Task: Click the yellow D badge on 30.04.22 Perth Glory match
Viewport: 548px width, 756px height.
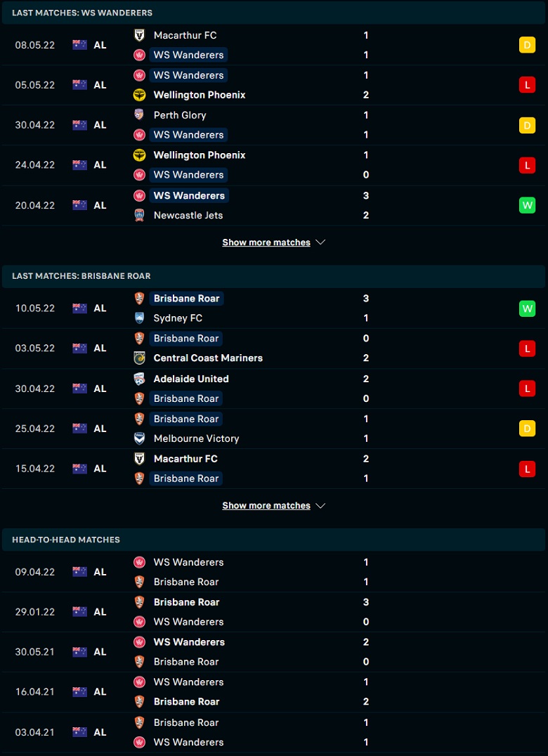Action: (x=527, y=125)
